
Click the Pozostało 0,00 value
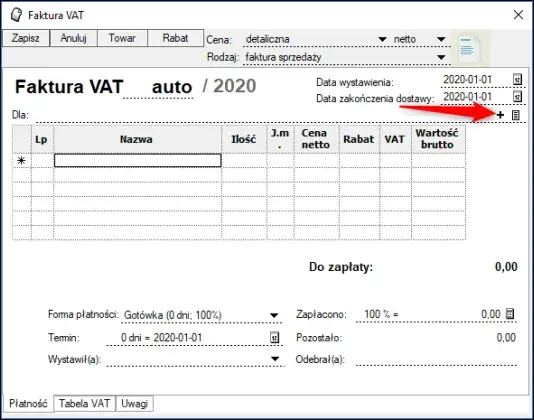506,338
